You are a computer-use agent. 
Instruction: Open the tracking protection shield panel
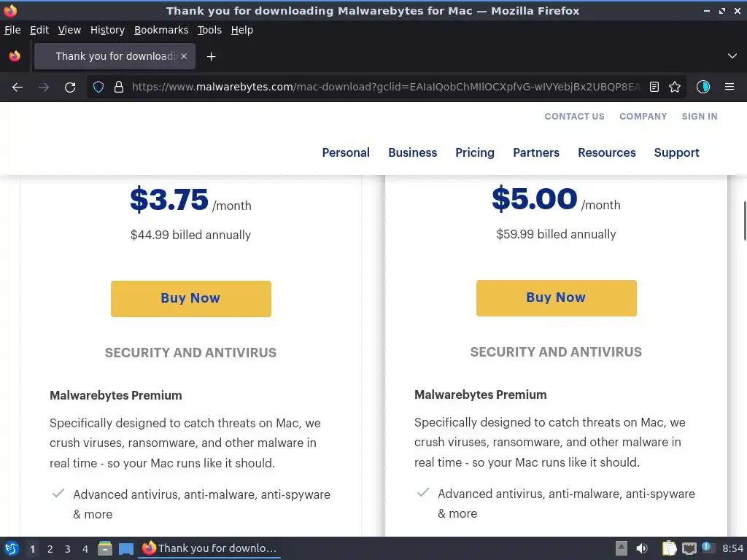click(98, 87)
